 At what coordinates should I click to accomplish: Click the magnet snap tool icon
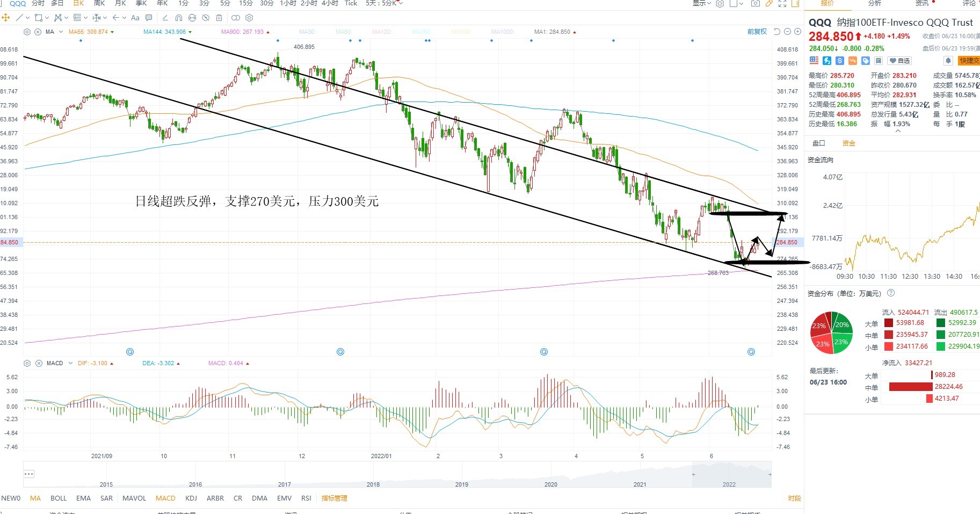(x=179, y=18)
